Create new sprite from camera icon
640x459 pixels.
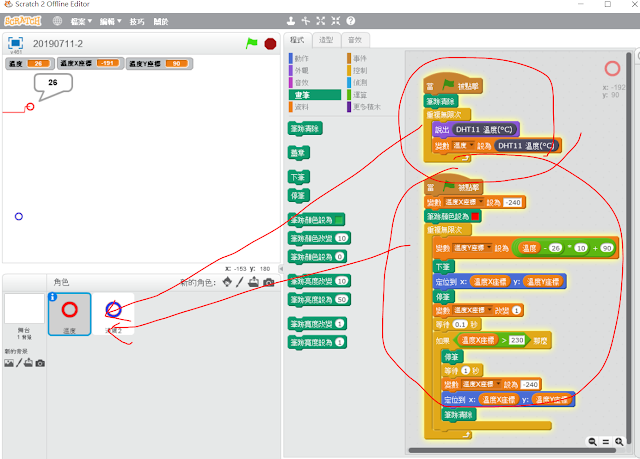269,282
